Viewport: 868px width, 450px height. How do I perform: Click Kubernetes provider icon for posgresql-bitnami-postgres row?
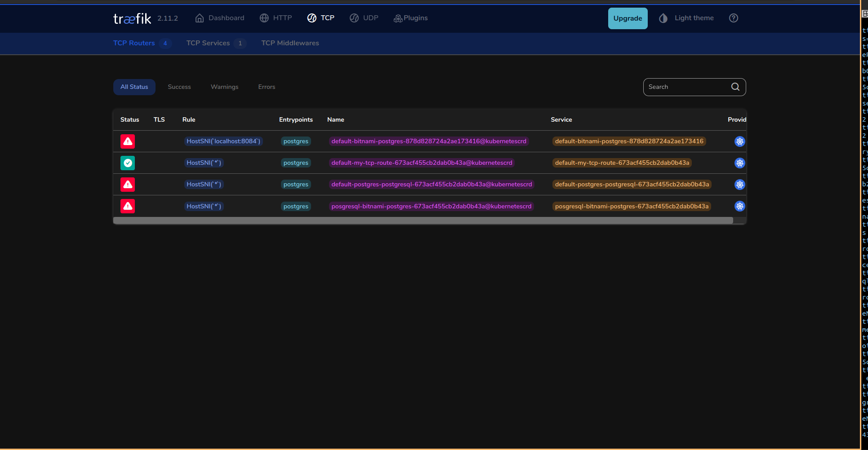[739, 206]
